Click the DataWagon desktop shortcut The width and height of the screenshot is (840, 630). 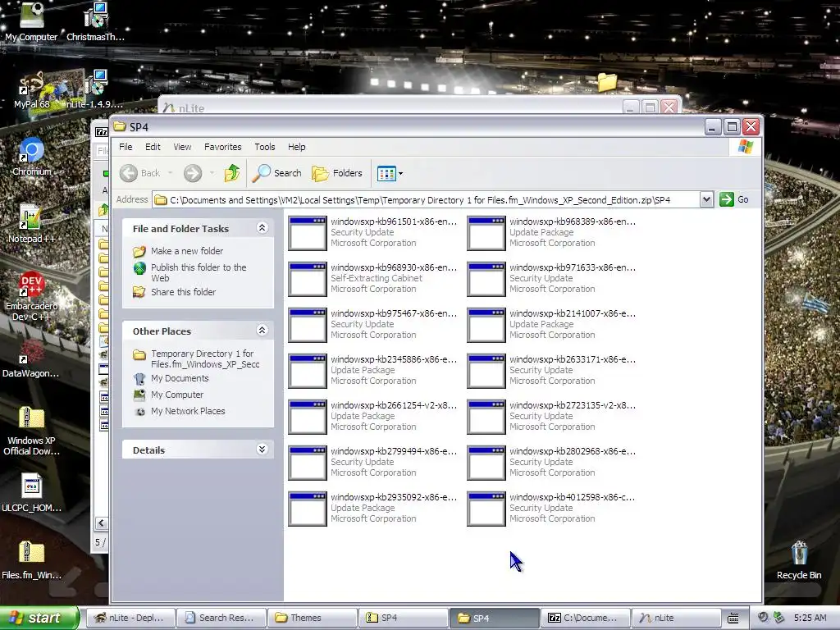[31, 358]
